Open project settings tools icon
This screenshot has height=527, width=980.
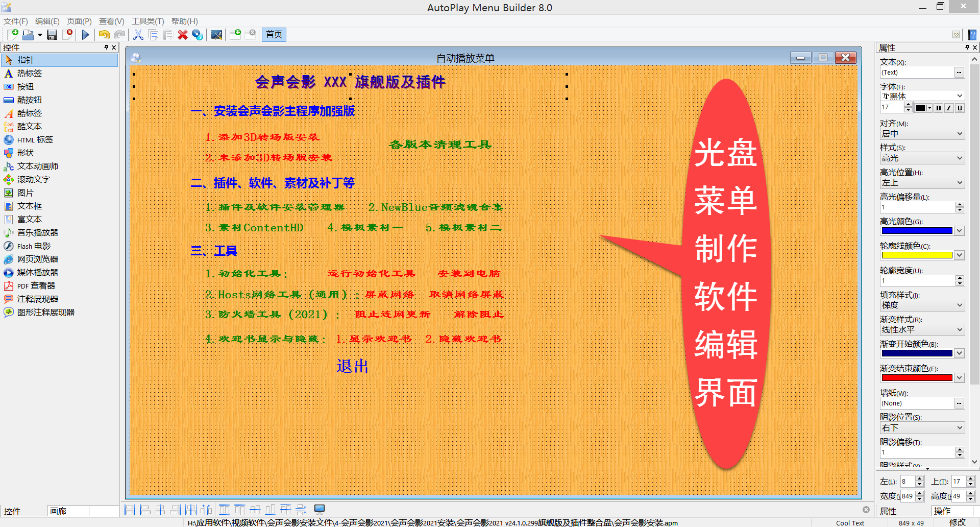[x=216, y=35]
